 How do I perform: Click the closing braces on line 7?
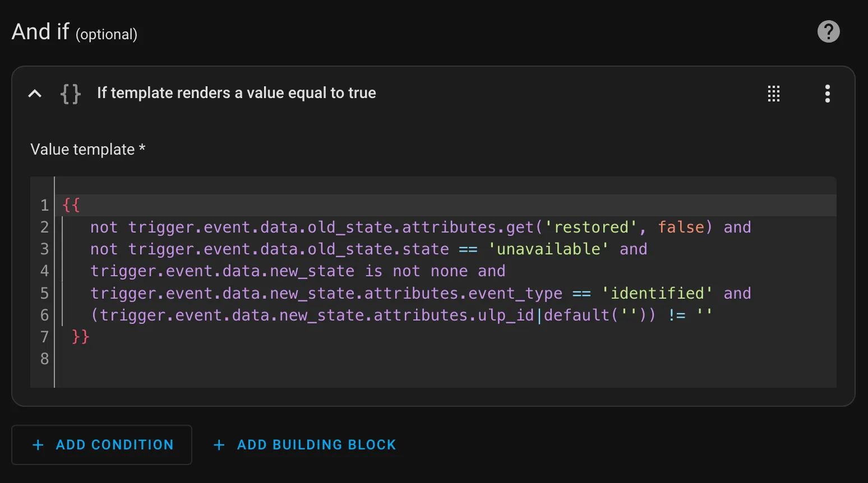81,337
